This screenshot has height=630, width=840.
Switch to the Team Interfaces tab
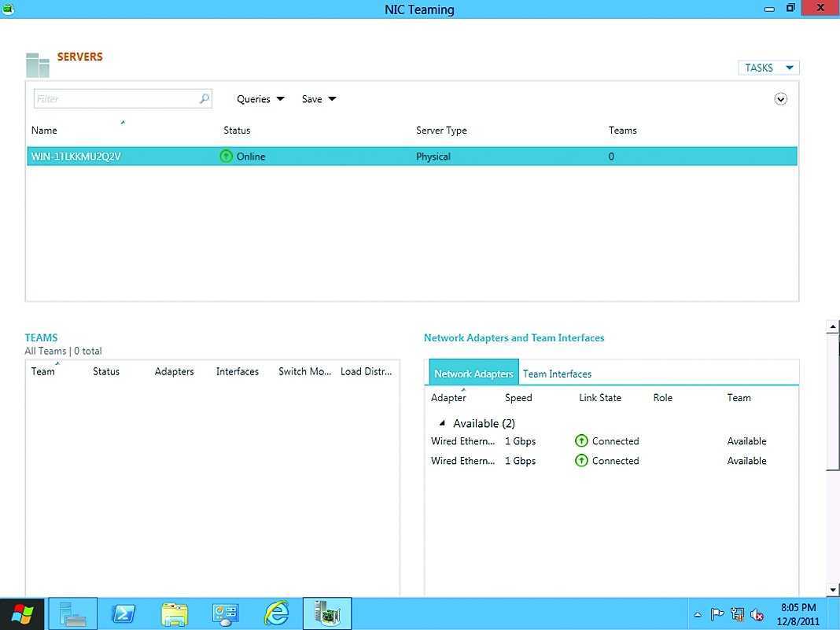(x=557, y=374)
